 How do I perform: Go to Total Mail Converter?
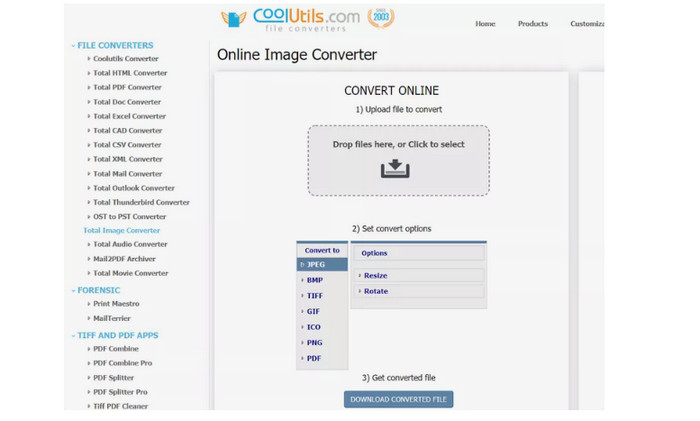pos(128,174)
